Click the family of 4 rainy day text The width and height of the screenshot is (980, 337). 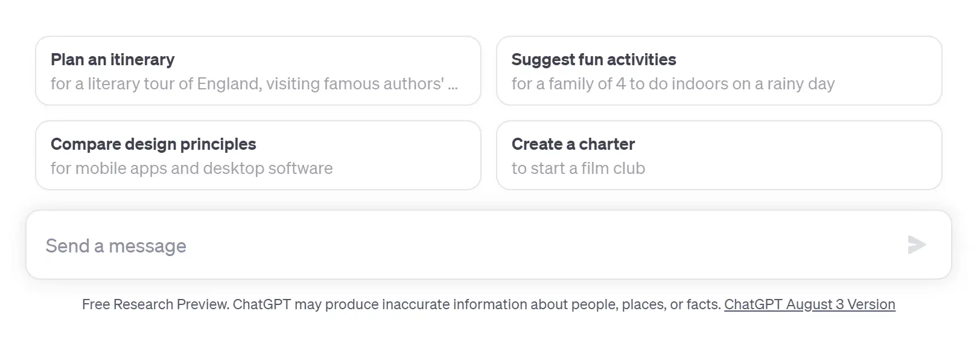coord(672,84)
